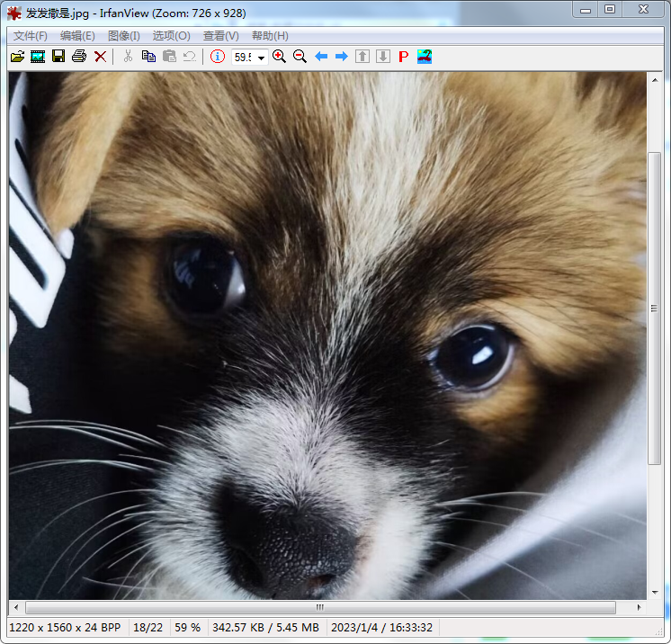Click the 59.5 zoom value field

[x=243, y=57]
